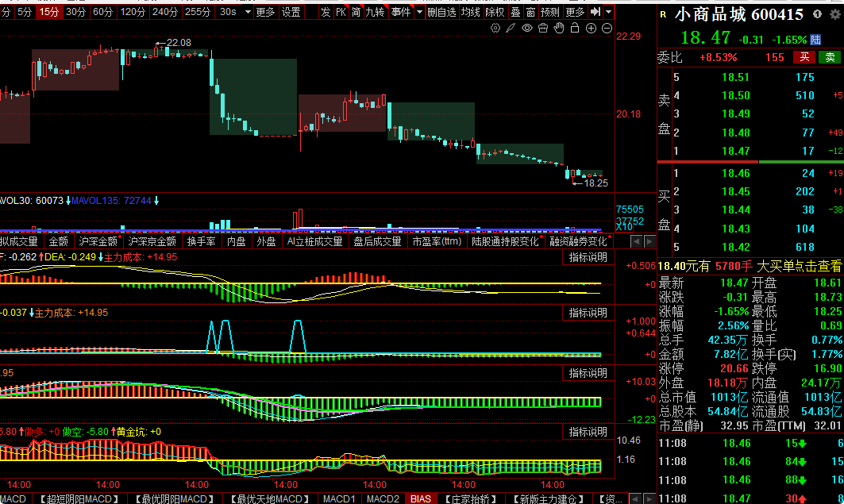Click the green 卖 sell button

[830, 57]
